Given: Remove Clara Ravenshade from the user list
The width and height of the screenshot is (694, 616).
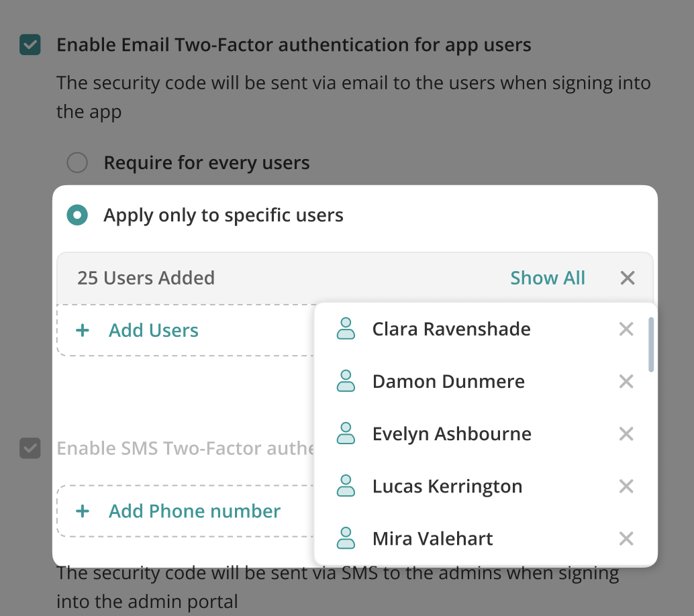Looking at the screenshot, I should [626, 329].
